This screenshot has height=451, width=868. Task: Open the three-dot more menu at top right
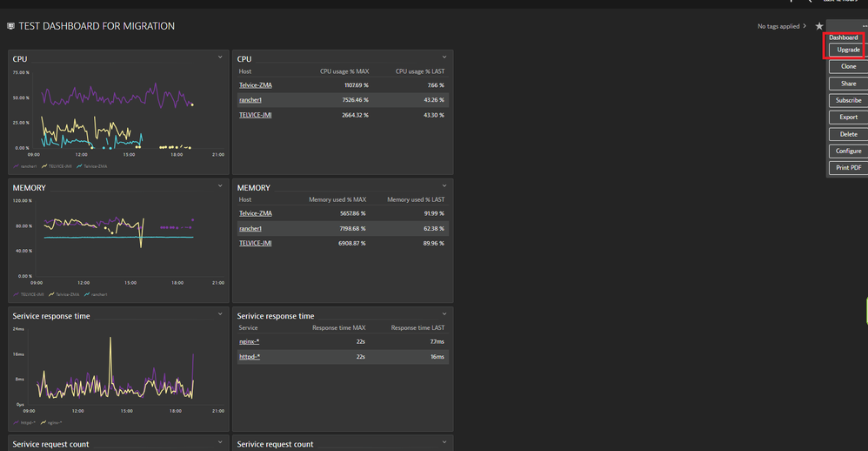865,26
